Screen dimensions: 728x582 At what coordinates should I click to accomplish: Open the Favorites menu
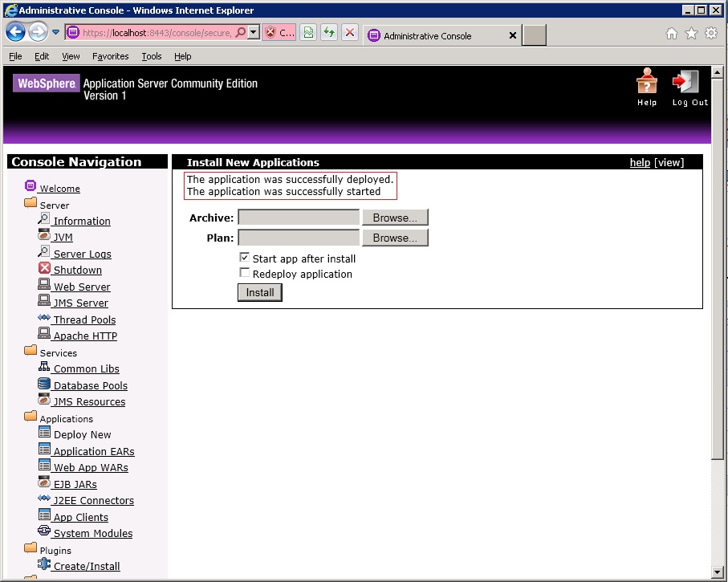coord(111,56)
